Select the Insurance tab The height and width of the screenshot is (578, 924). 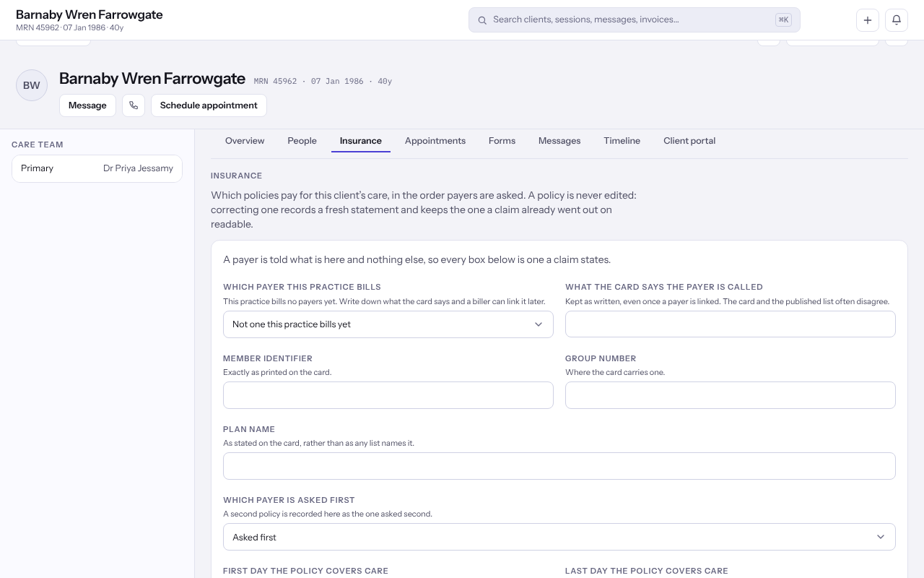click(x=361, y=141)
